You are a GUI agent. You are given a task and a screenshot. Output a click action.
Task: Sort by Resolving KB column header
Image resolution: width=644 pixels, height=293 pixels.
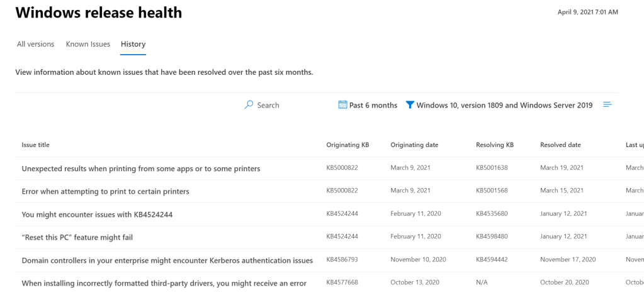coord(495,145)
